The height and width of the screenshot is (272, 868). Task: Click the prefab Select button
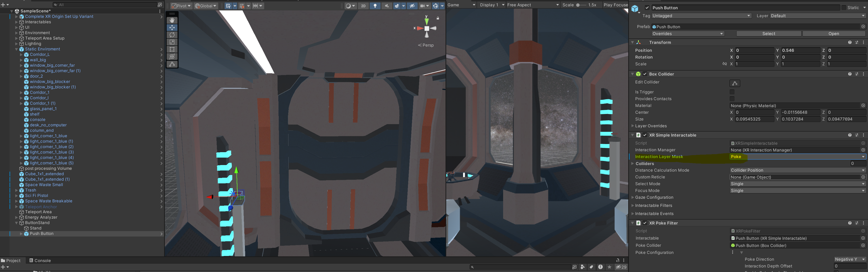tap(768, 34)
